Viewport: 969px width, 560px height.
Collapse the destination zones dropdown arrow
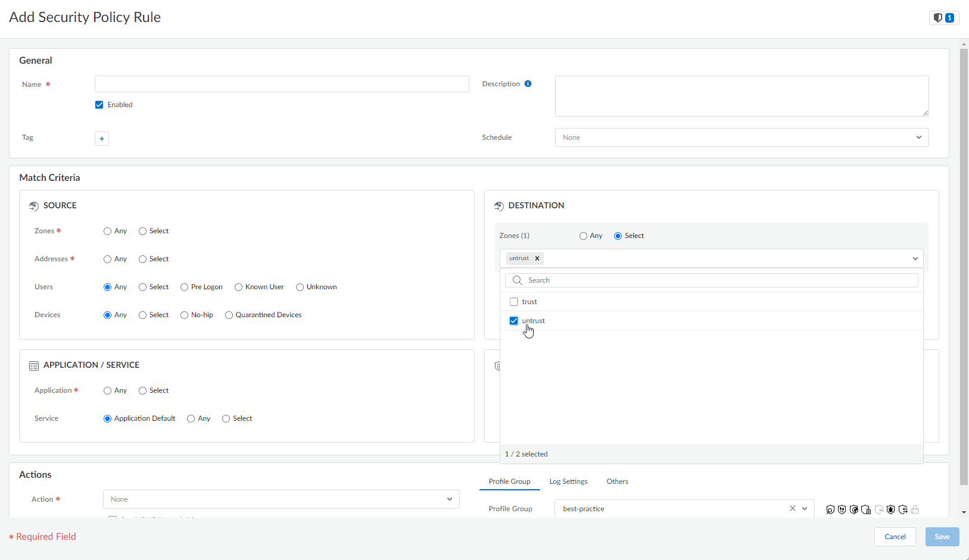pos(915,258)
